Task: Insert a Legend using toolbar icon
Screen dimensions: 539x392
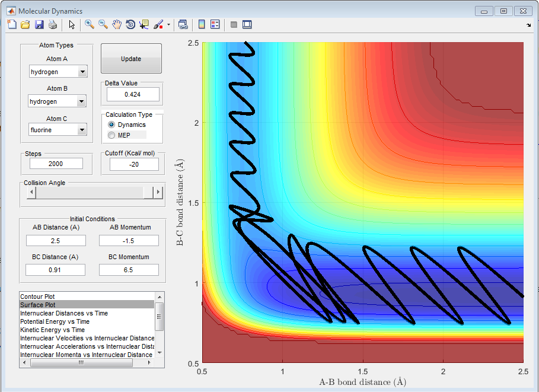Action: (x=215, y=24)
